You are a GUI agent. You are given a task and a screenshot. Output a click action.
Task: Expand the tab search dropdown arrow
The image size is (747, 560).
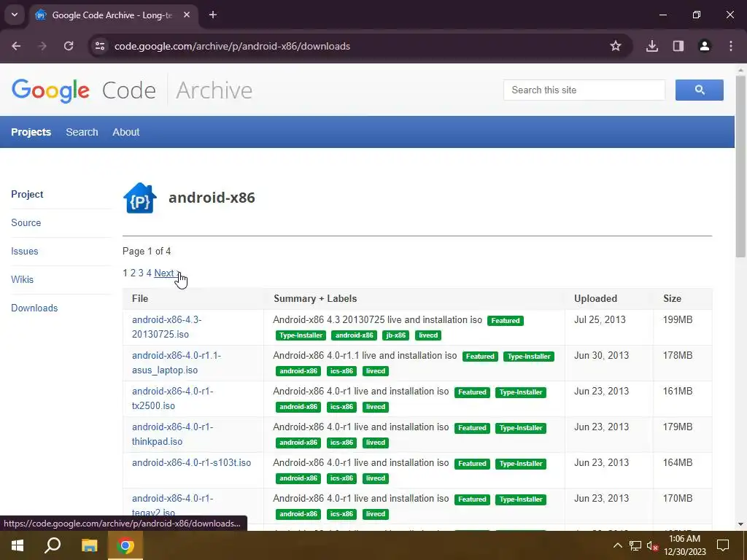pos(15,15)
